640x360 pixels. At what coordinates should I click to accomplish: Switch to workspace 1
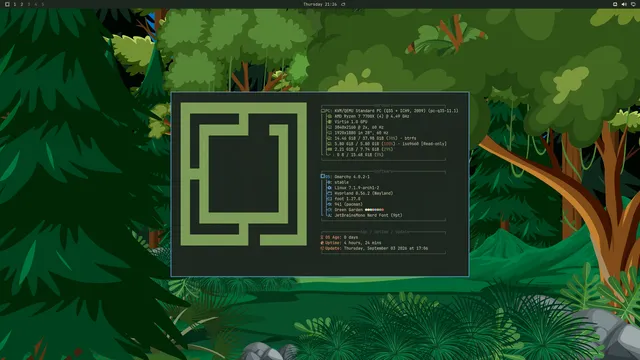[15, 4]
